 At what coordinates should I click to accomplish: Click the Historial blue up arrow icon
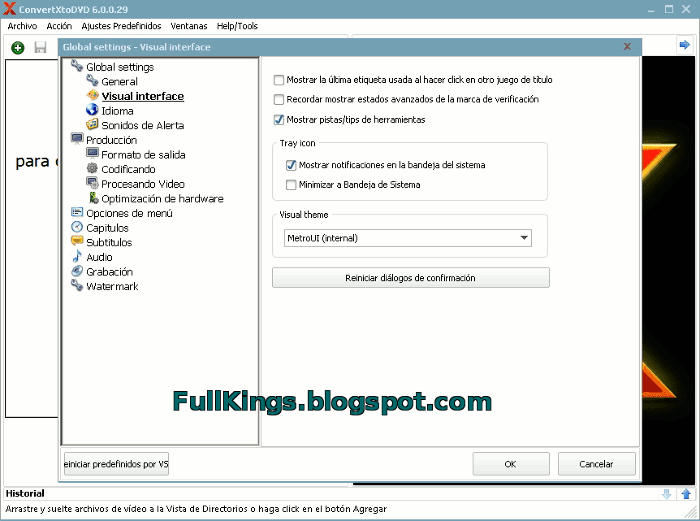pyautogui.click(x=686, y=494)
